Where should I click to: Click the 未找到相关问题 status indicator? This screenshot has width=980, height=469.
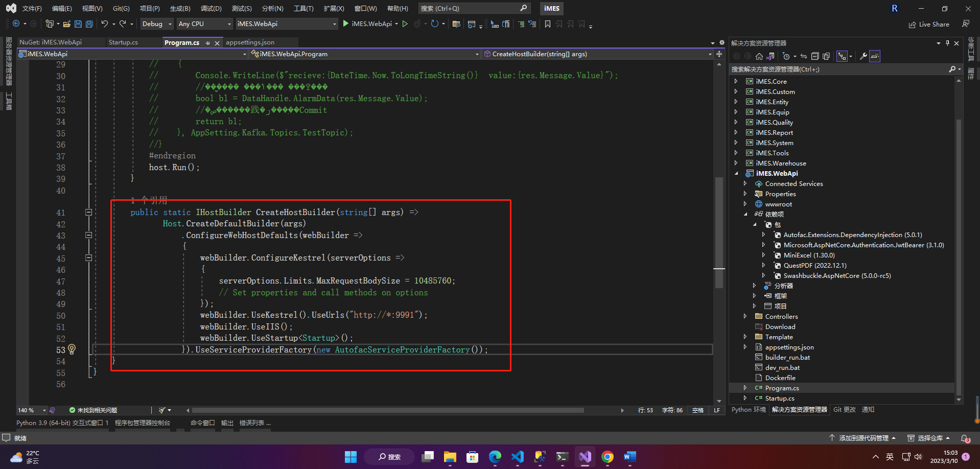tap(93, 410)
